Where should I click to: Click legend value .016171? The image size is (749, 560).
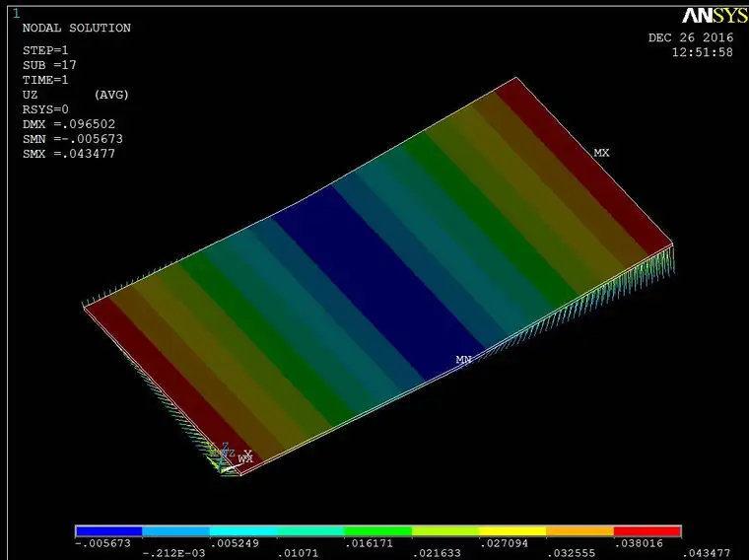click(369, 543)
